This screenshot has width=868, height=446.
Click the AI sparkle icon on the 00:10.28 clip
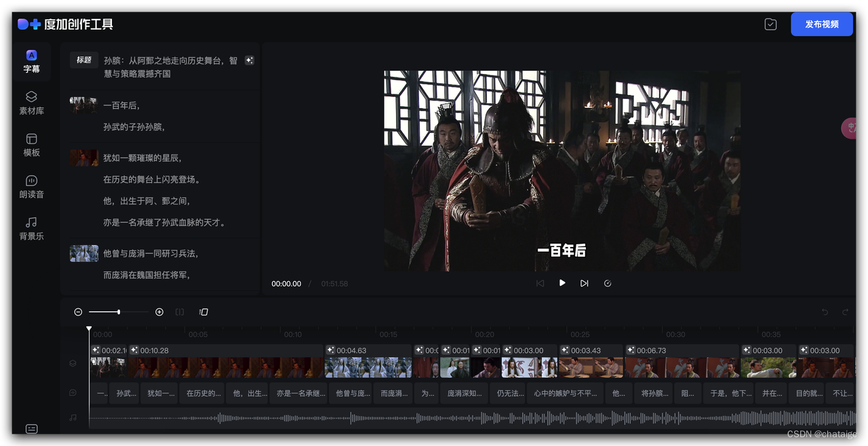[x=134, y=350]
